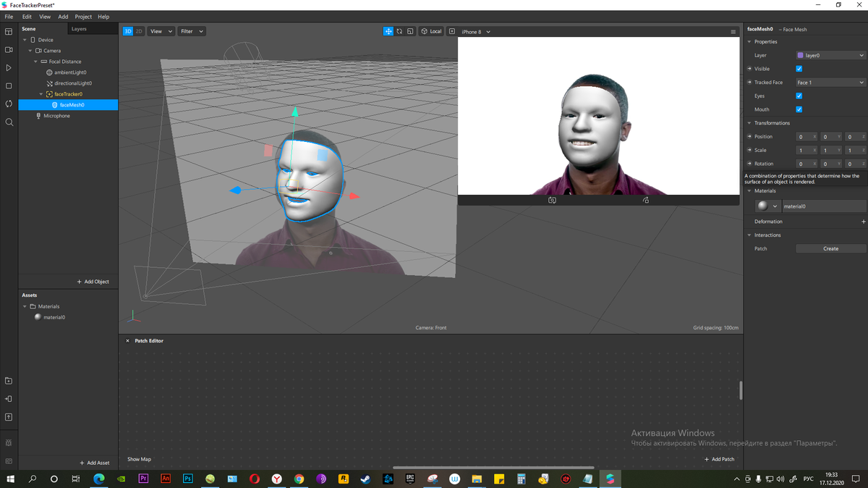Click the microphone icon in Scene tree

(x=38, y=116)
